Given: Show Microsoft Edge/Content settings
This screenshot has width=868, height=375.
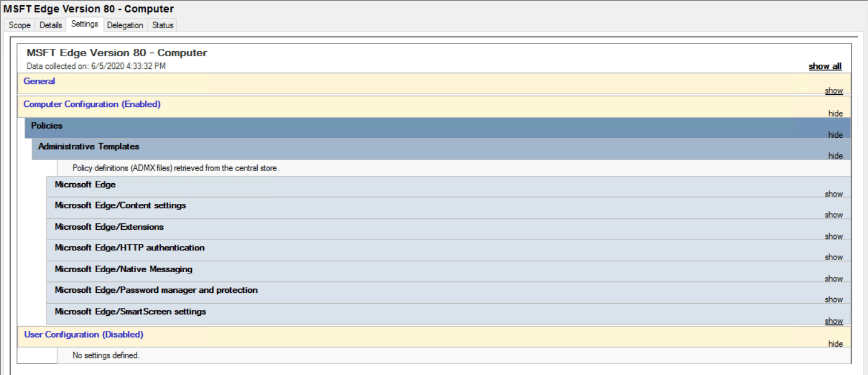Looking at the screenshot, I should coord(834,215).
